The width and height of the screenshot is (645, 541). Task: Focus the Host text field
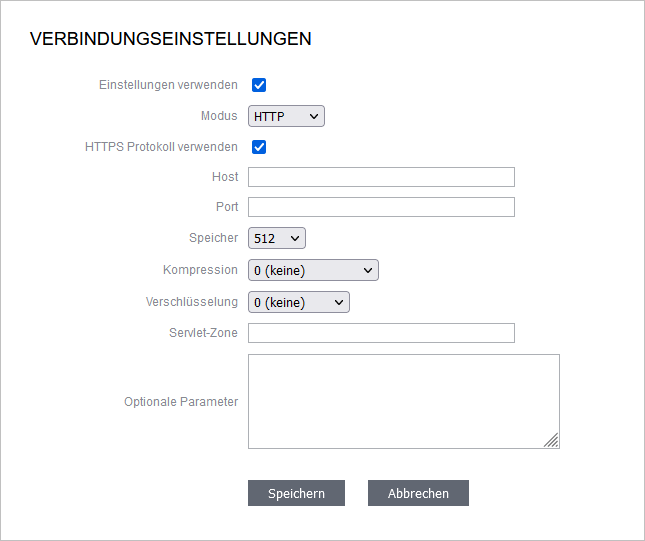click(x=381, y=177)
